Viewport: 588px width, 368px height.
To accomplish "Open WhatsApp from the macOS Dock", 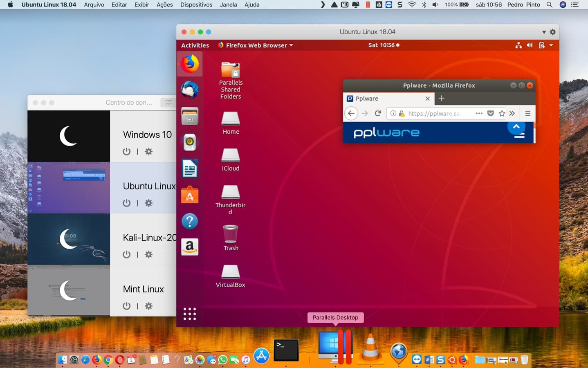I will 223,359.
